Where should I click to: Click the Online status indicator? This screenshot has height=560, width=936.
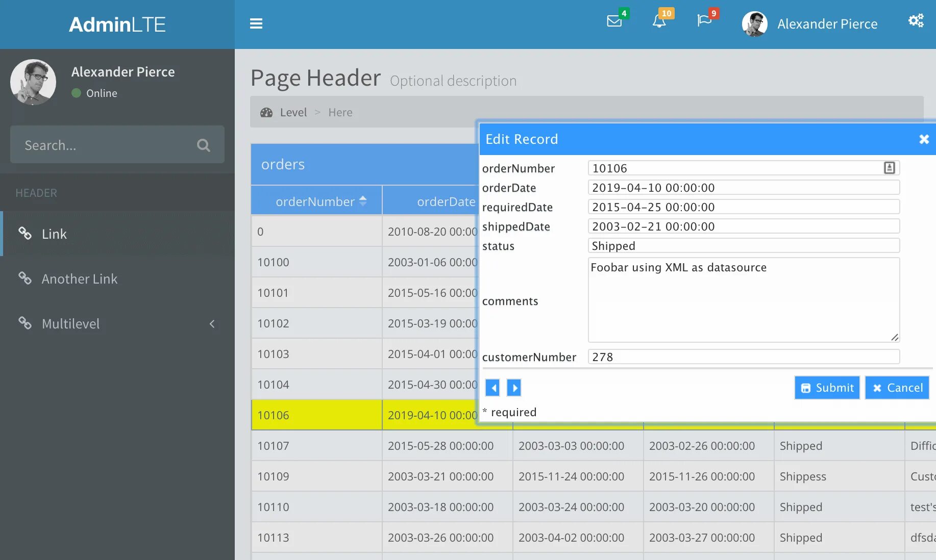tap(94, 93)
